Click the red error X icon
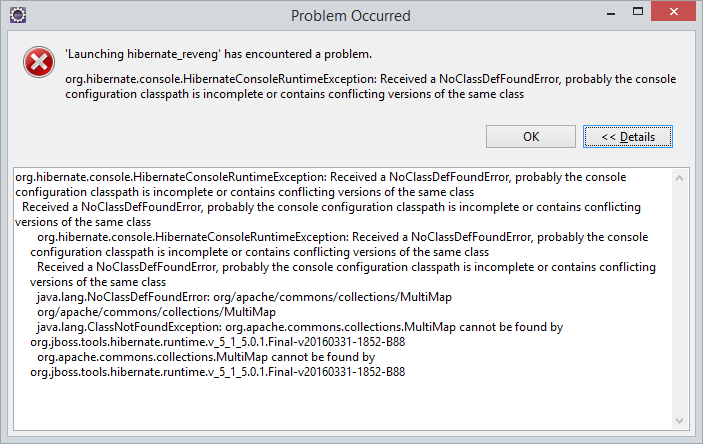703x444 pixels. pyautogui.click(x=39, y=62)
